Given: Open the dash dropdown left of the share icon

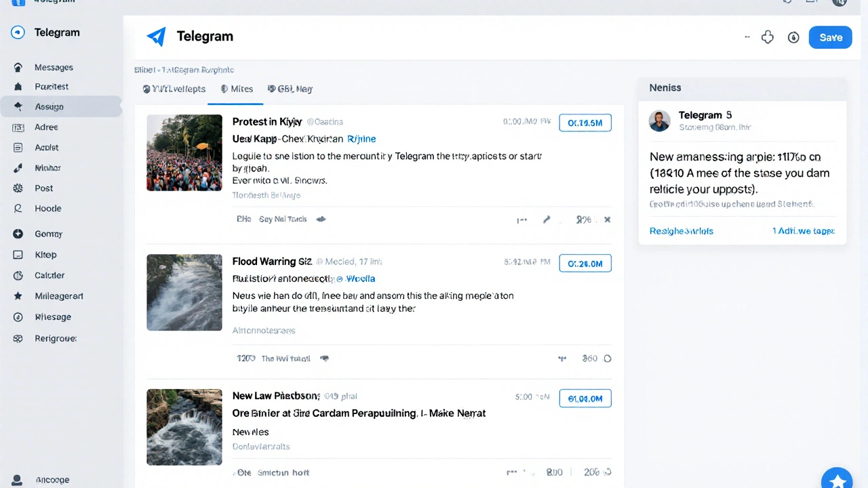Looking at the screenshot, I should tap(747, 37).
